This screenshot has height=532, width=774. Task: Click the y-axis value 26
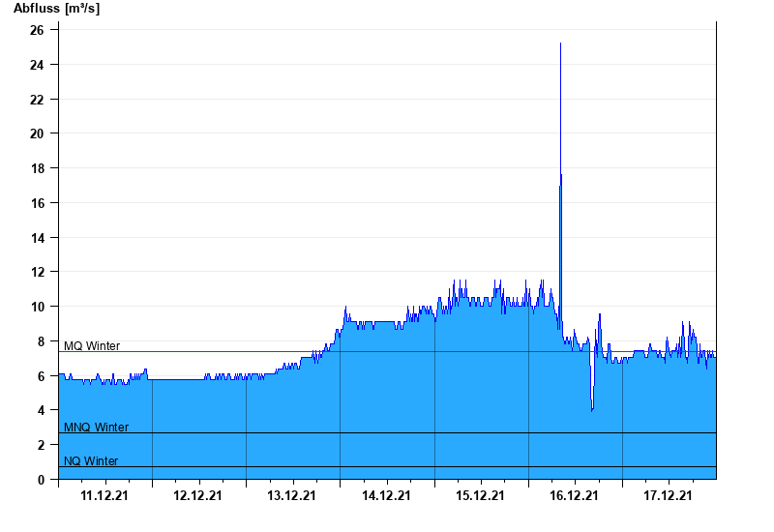[x=37, y=30]
